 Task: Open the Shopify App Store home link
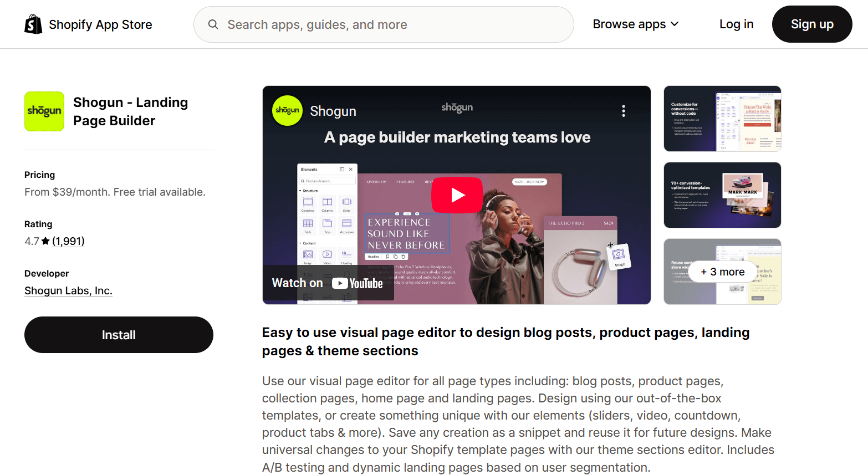[89, 24]
